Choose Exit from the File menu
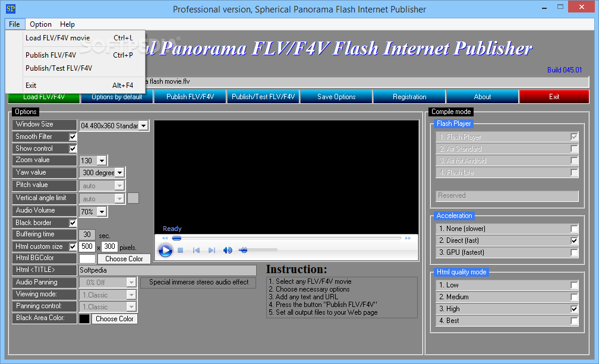This screenshot has height=364, width=599. [75, 85]
